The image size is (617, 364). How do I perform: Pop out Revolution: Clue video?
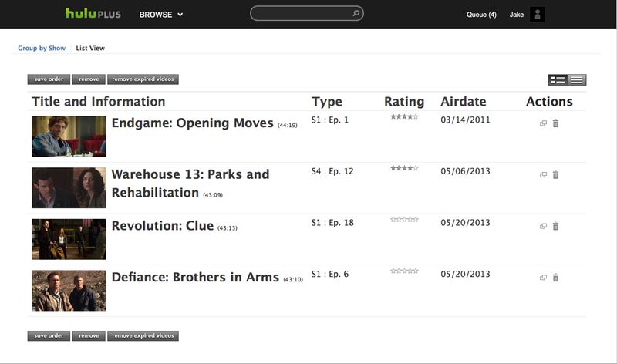click(x=543, y=226)
